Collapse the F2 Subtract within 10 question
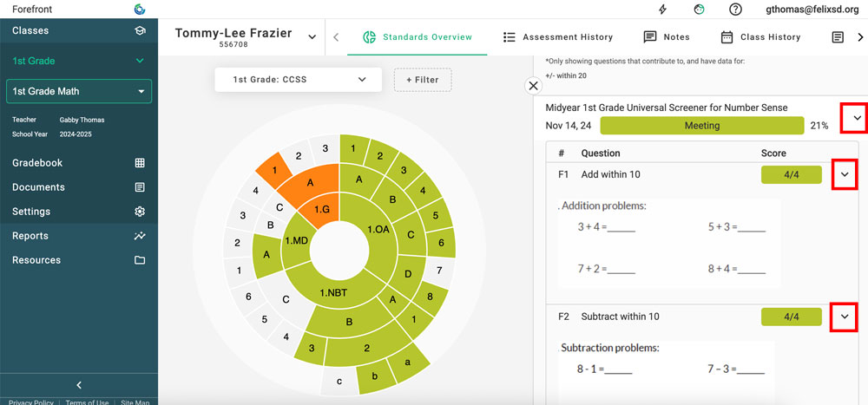Screen dimensions: 868x405 (x=845, y=317)
